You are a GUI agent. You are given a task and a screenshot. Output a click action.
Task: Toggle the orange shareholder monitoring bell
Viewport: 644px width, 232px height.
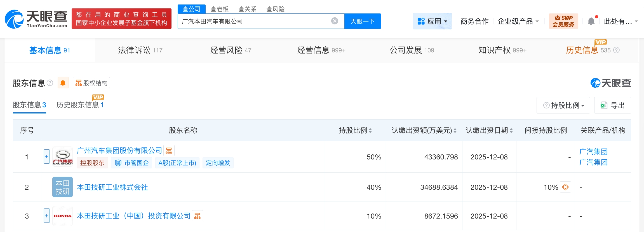tap(63, 83)
